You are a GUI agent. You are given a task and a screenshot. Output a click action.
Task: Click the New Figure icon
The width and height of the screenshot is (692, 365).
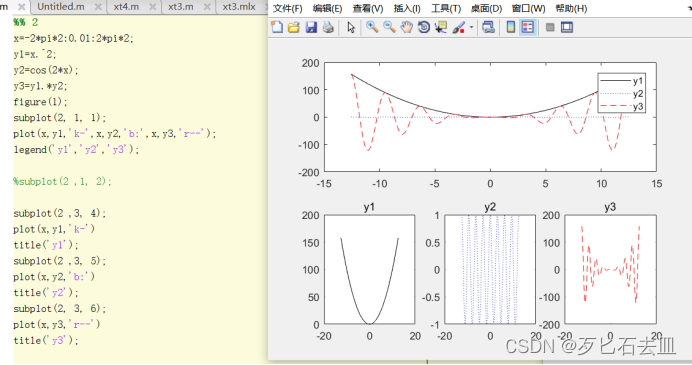click(277, 27)
